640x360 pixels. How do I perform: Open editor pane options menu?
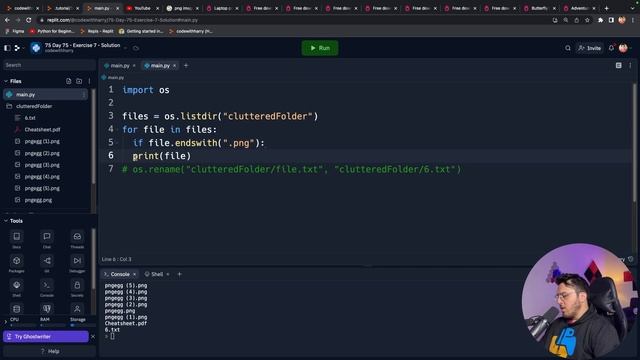pos(630,65)
